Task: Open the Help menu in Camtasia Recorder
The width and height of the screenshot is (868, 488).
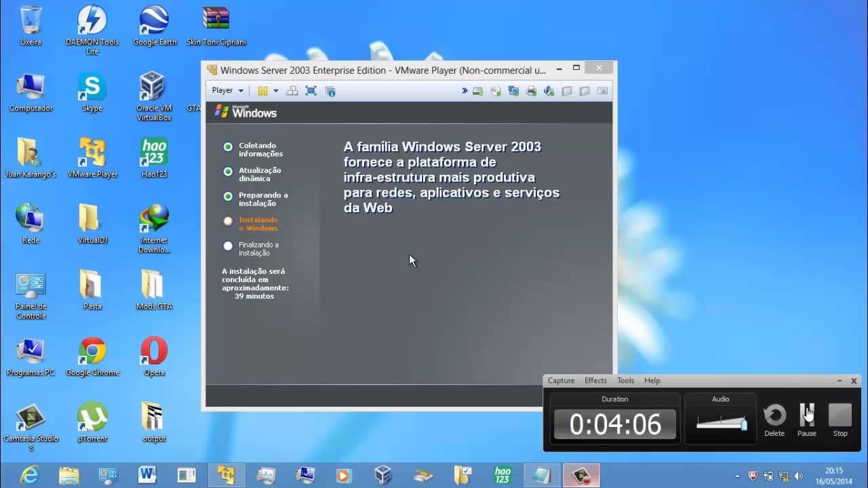Action: pyautogui.click(x=652, y=381)
